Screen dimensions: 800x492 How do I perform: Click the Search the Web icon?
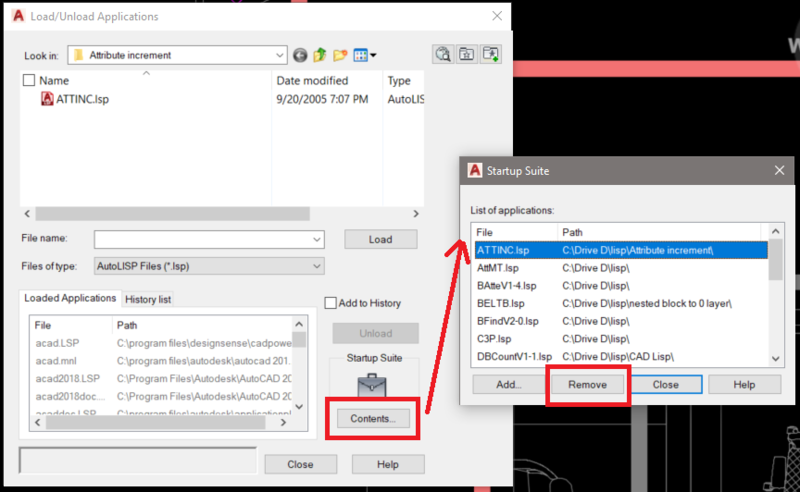click(443, 54)
